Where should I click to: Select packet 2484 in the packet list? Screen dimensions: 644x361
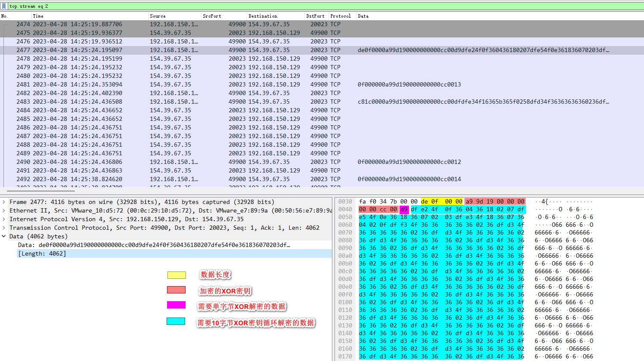click(322, 110)
